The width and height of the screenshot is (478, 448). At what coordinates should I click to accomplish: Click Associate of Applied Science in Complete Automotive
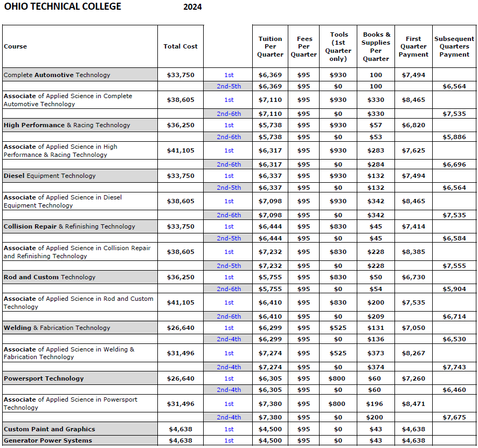[x=68, y=100]
